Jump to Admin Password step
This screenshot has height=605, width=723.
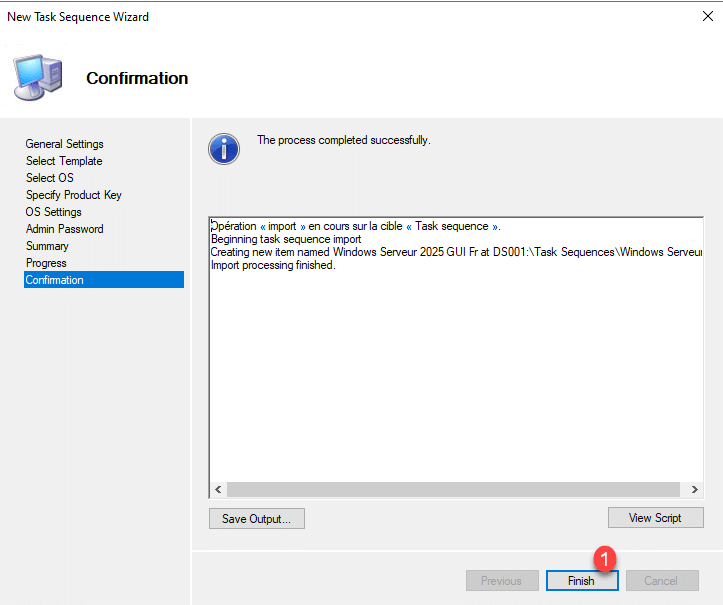(x=64, y=229)
